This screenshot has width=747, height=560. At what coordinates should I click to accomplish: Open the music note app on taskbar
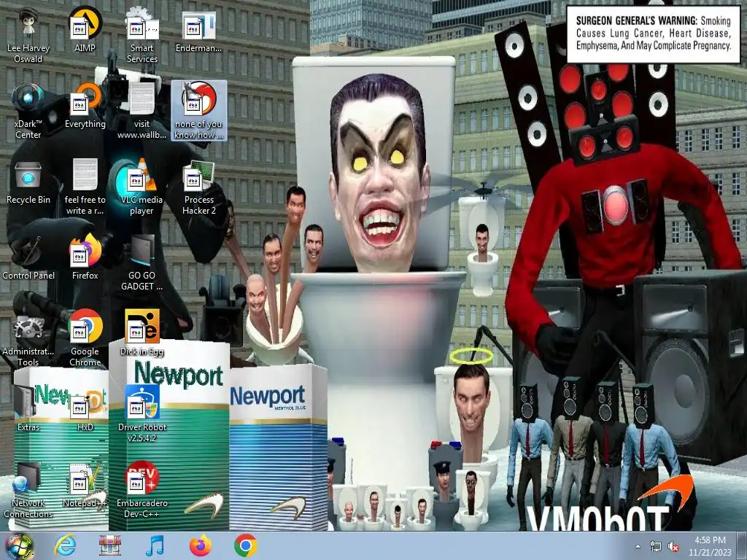pyautogui.click(x=155, y=545)
